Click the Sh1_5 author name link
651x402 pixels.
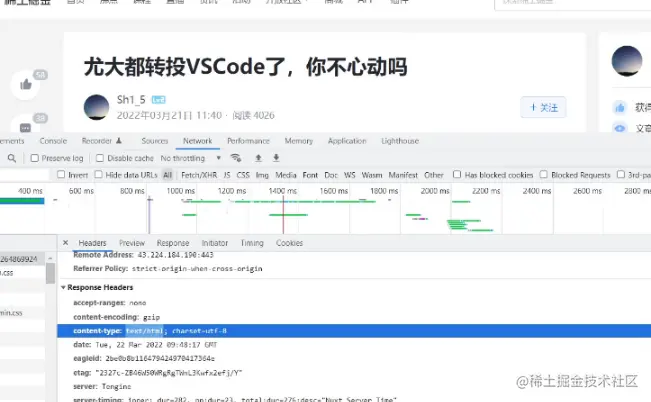131,100
